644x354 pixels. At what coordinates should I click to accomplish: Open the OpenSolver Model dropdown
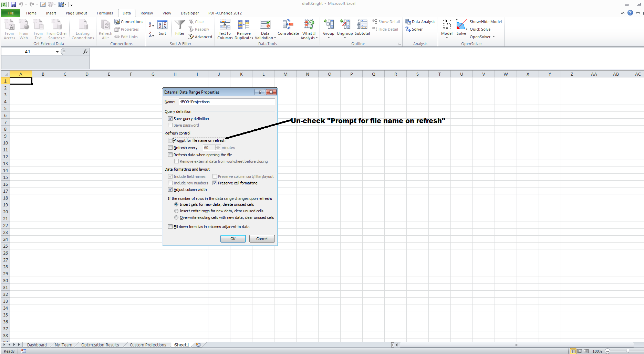pos(447,35)
